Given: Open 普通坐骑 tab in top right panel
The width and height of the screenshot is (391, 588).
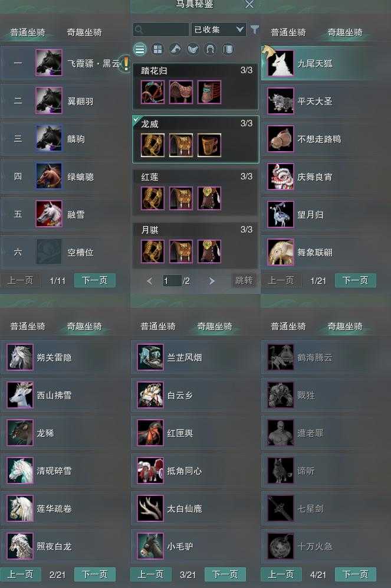Looking at the screenshot, I should click(288, 32).
